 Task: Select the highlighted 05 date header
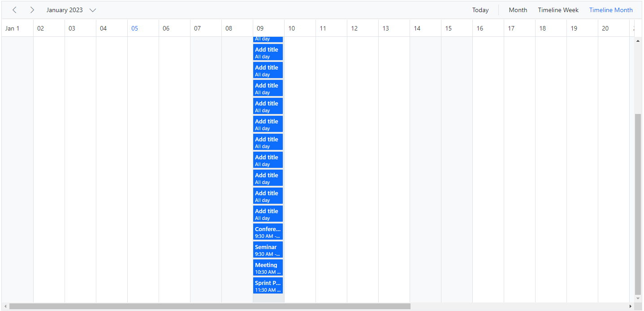click(143, 28)
